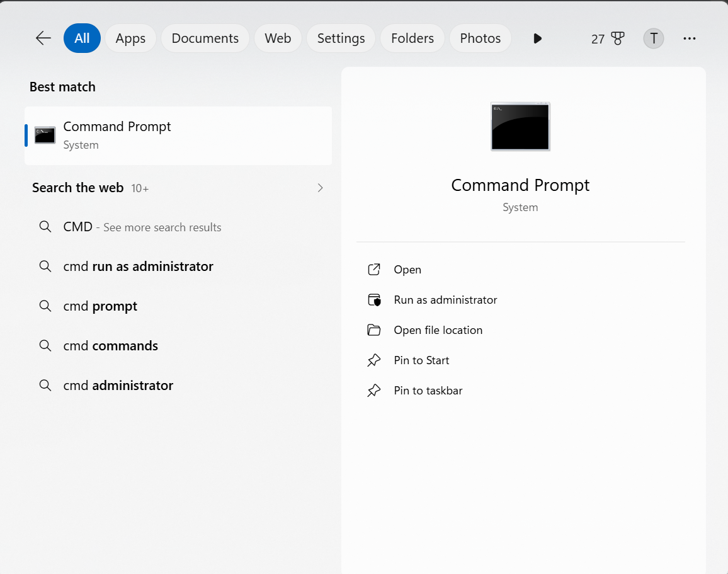Viewport: 728px width, 574px height.
Task: Search web for cmd prompt
Action: tap(178, 306)
